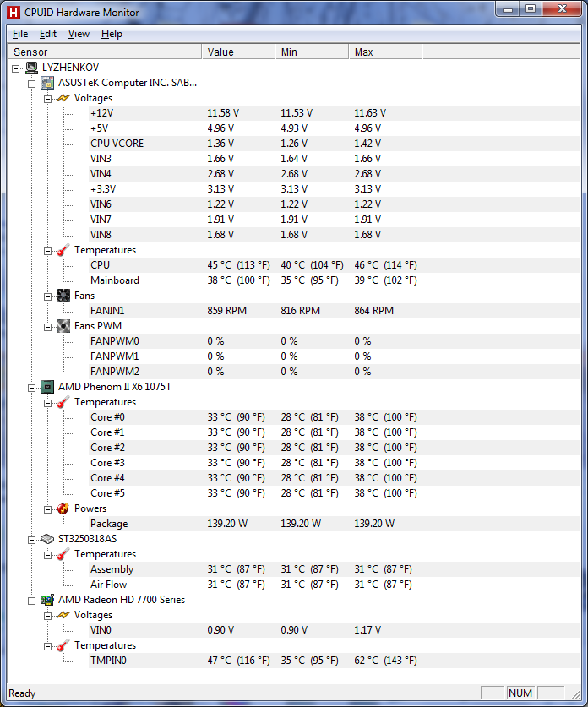Image resolution: width=588 pixels, height=707 pixels.
Task: Collapse the AMD Phenom II X6 1075T node
Action: pos(31,388)
